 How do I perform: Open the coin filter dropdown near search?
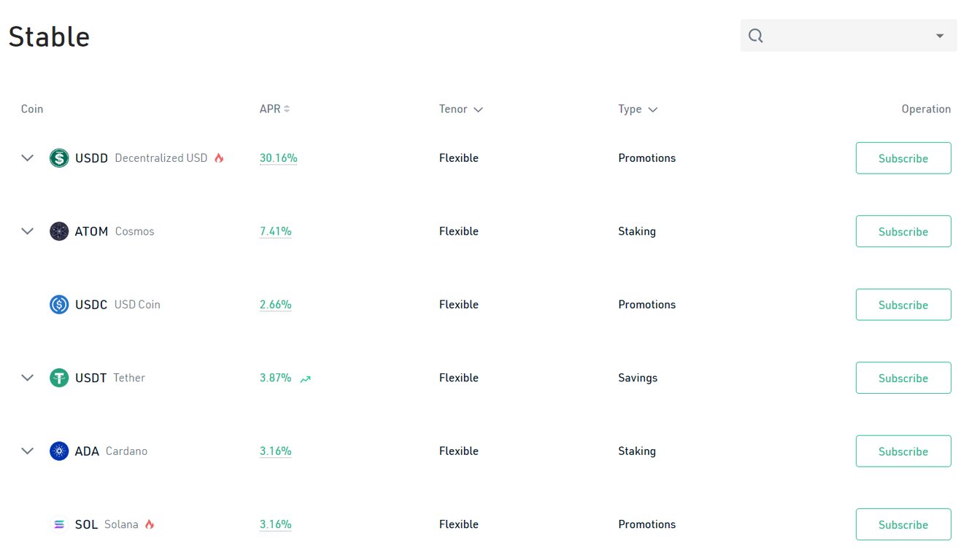pos(940,35)
